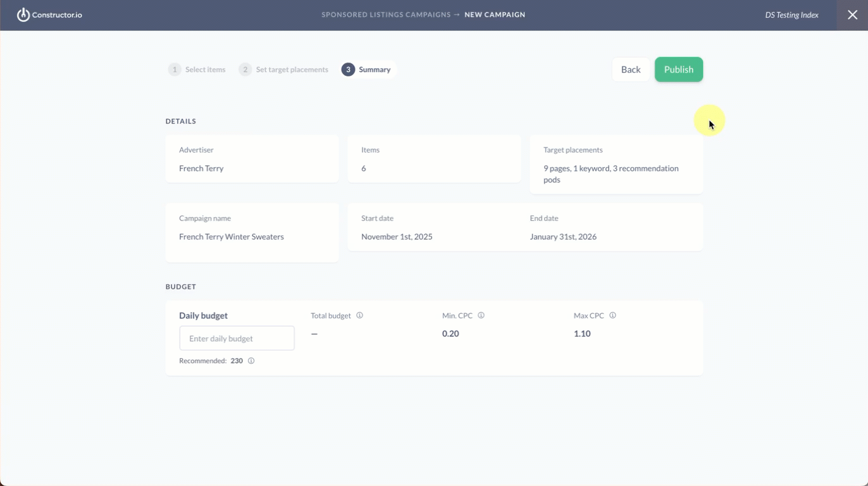Image resolution: width=868 pixels, height=486 pixels.
Task: Click Sponsored Listings Campaigns breadcrumb
Action: point(386,15)
